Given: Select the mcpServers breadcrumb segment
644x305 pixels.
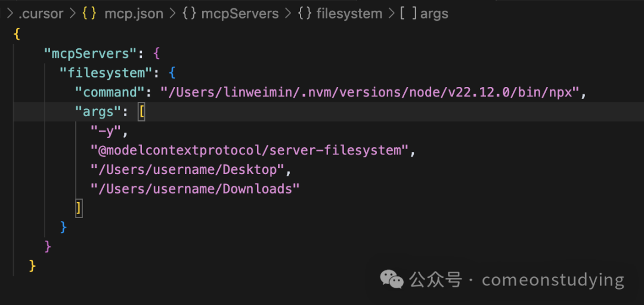Looking at the screenshot, I should click(x=240, y=14).
